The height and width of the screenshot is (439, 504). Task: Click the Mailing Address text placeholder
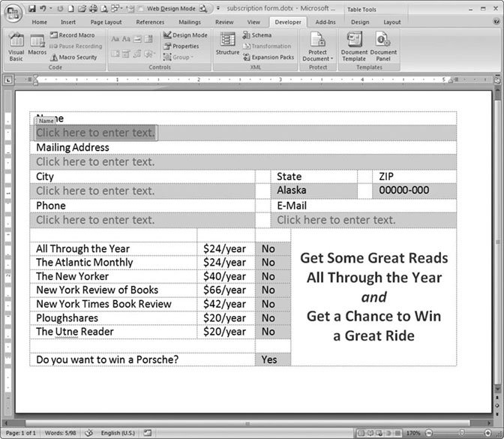[x=95, y=162]
